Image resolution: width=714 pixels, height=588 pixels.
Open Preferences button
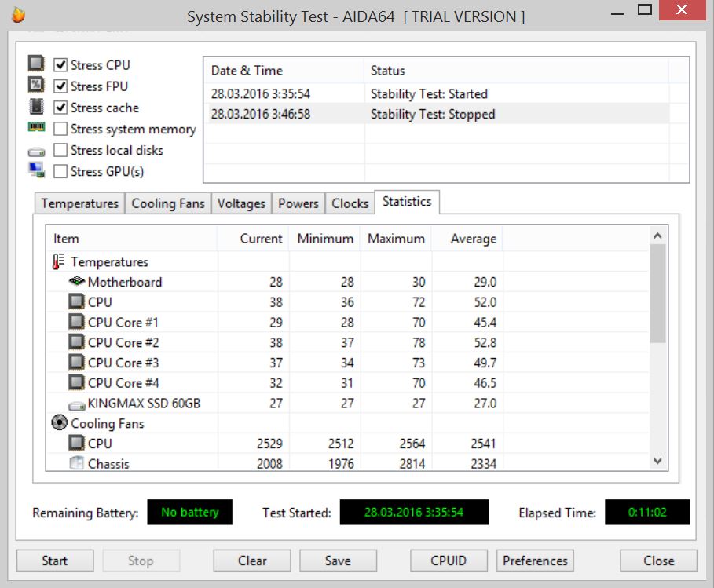tap(535, 561)
